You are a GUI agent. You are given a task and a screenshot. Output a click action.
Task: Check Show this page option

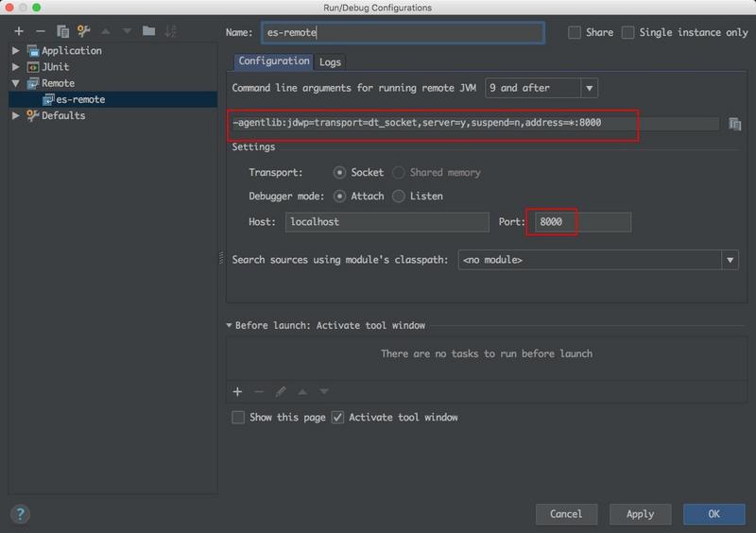coord(238,418)
